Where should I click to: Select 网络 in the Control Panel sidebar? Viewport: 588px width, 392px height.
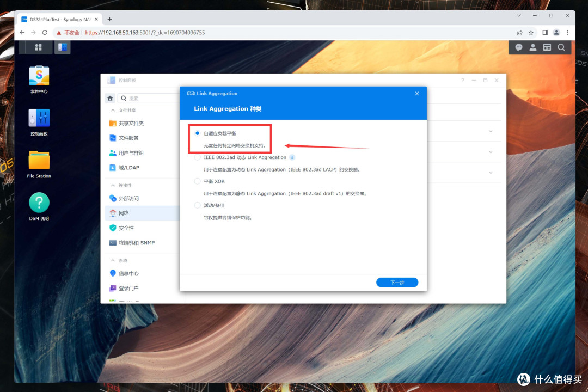(123, 213)
